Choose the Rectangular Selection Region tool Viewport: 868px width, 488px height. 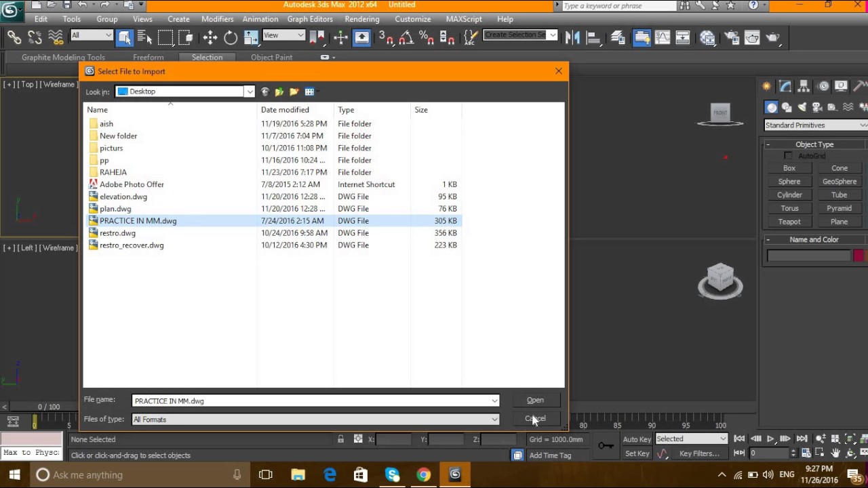(165, 37)
